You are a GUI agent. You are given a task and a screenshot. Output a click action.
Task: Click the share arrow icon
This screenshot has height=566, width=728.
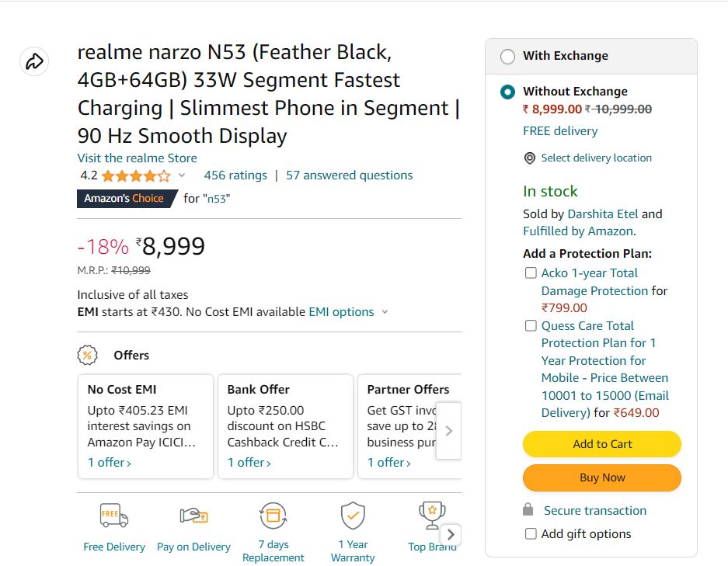(34, 61)
